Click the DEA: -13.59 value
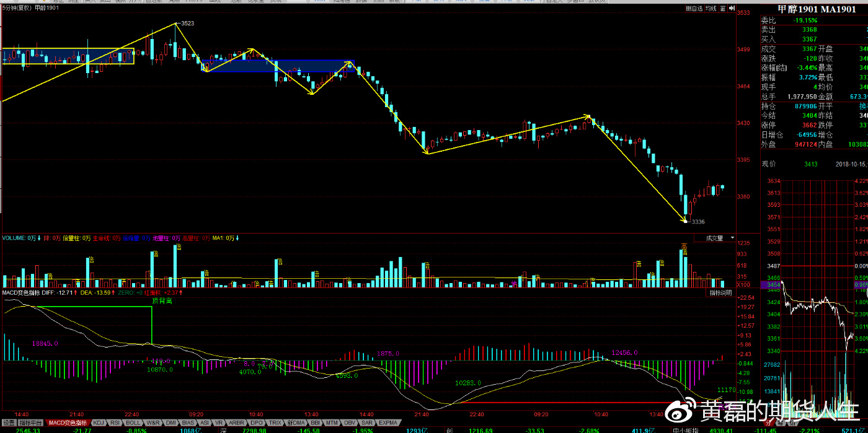The height and width of the screenshot is (433, 868). pyautogui.click(x=96, y=292)
